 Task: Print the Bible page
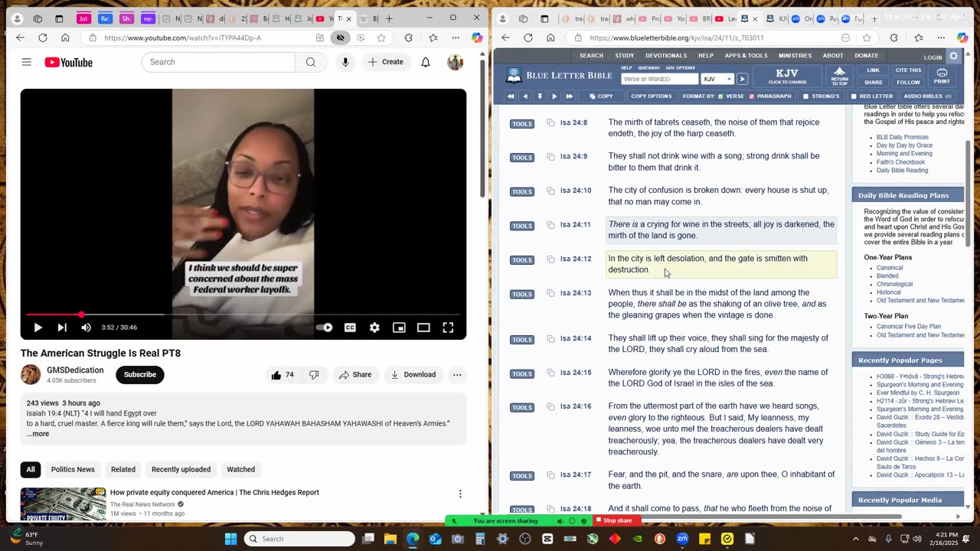pos(942,76)
